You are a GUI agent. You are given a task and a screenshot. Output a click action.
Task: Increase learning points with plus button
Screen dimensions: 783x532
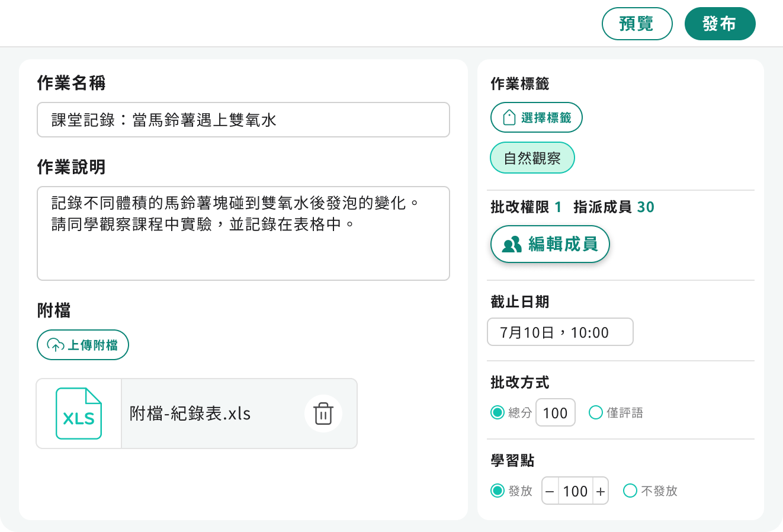(601, 491)
